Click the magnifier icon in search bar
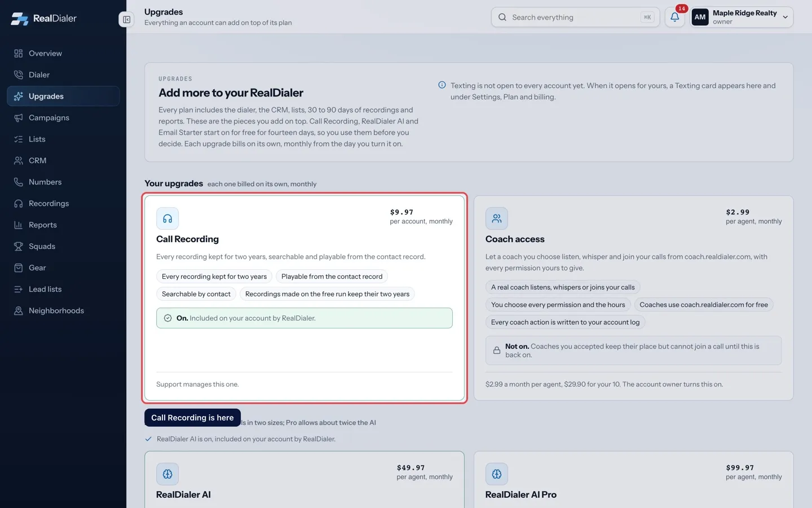Image resolution: width=812 pixels, height=508 pixels. pos(502,17)
